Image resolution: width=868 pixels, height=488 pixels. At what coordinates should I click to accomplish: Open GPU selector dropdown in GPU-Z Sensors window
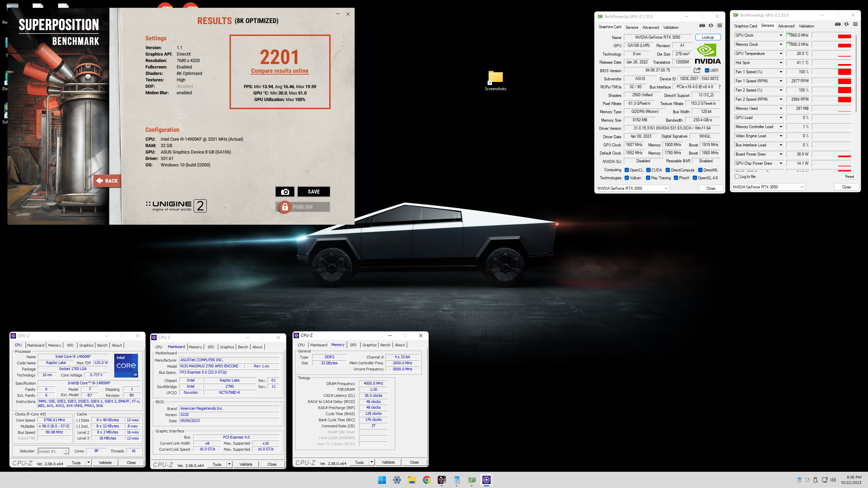(768, 187)
